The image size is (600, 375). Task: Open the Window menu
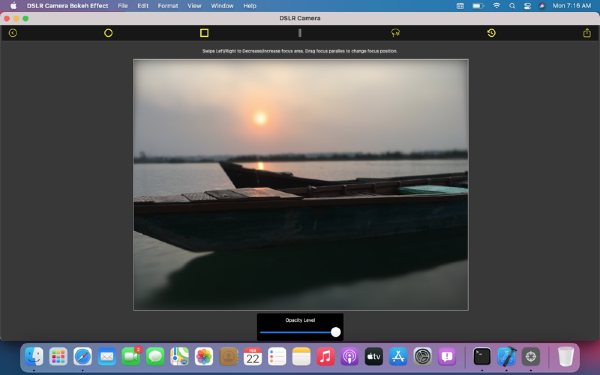click(222, 6)
